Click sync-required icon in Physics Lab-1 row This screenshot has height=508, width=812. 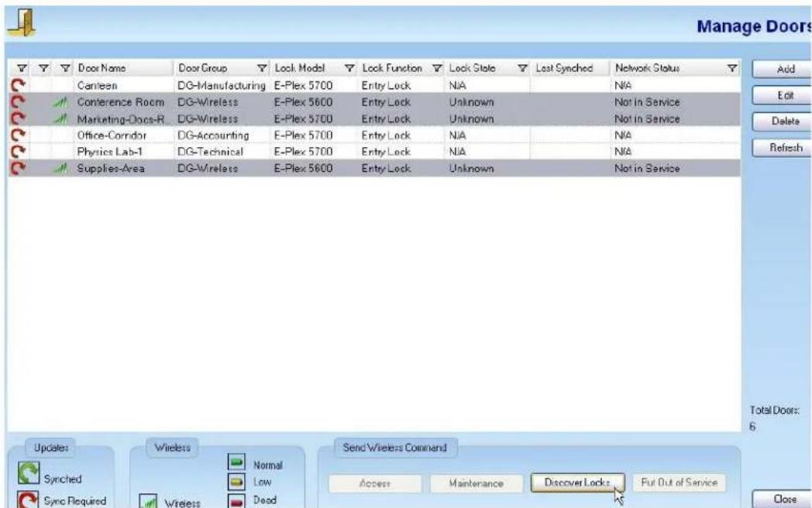18,152
